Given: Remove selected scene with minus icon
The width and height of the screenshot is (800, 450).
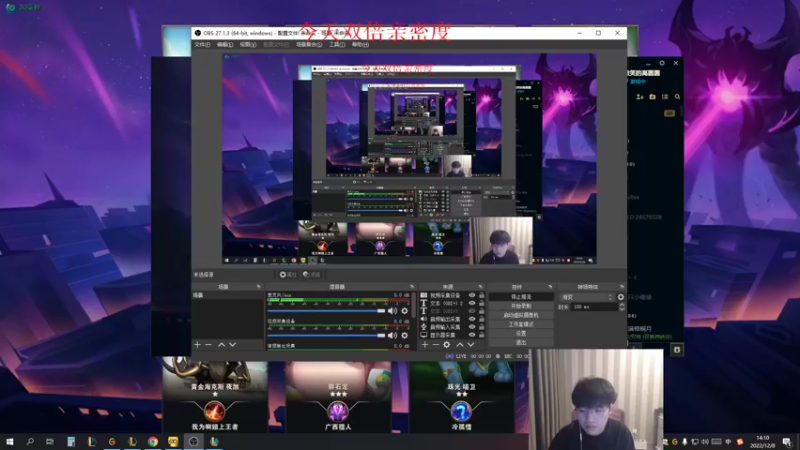Looking at the screenshot, I should pyautogui.click(x=208, y=345).
